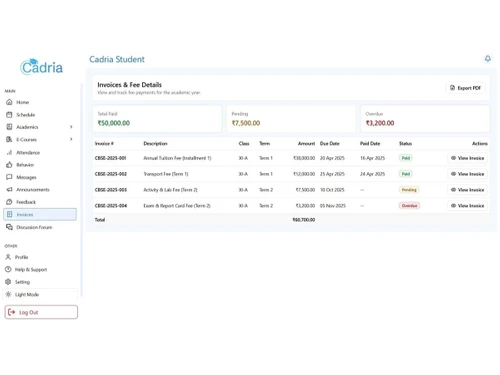Expand the Academics submenu chevron
The image size is (500, 375).
71,127
